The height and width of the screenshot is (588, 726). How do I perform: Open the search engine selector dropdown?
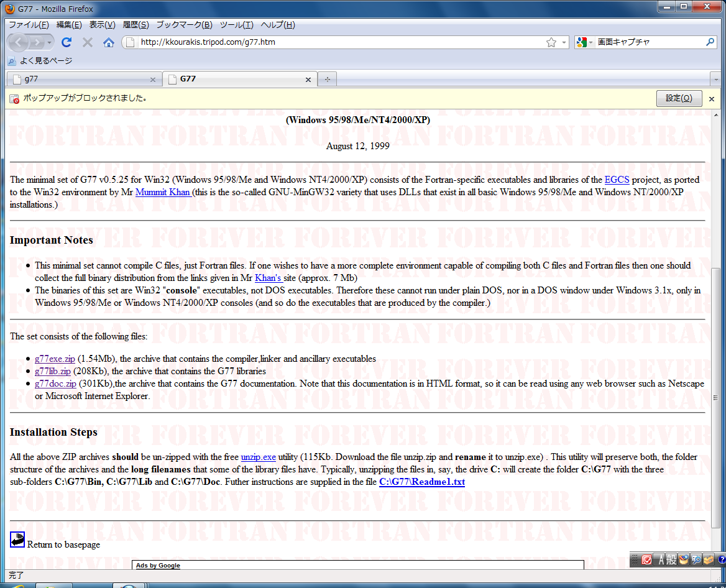584,42
